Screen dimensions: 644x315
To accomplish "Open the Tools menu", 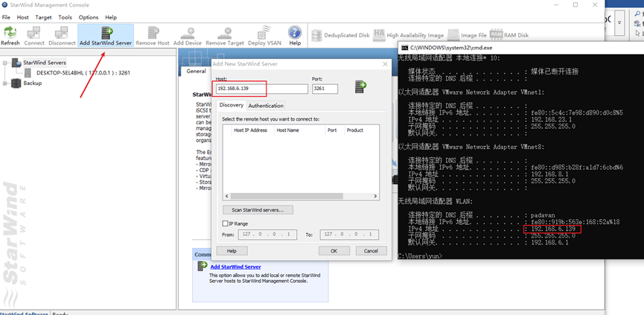I will (x=65, y=17).
